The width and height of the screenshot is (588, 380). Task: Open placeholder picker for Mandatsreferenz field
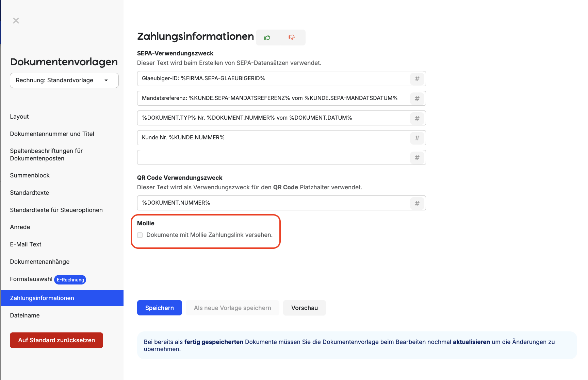click(417, 99)
